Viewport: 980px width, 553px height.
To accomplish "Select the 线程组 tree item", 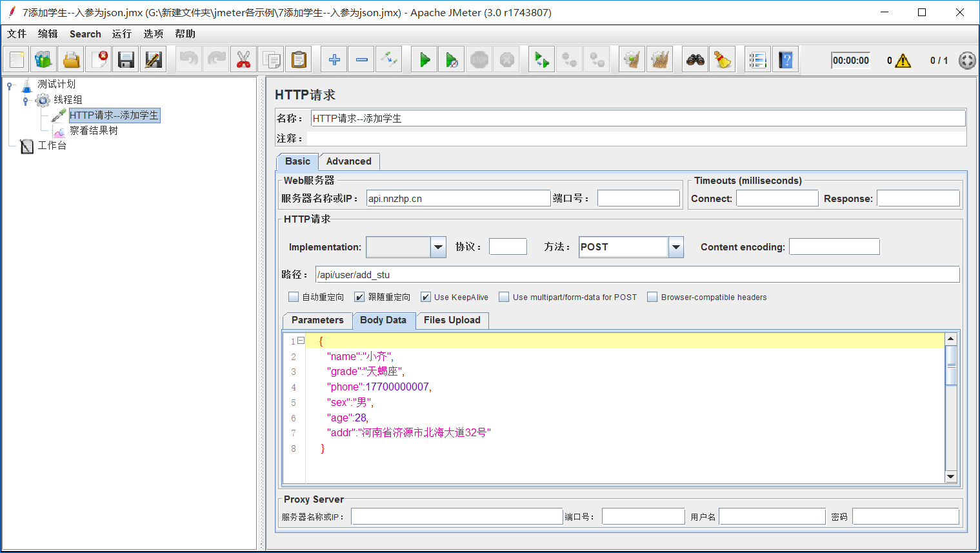I will [x=68, y=99].
